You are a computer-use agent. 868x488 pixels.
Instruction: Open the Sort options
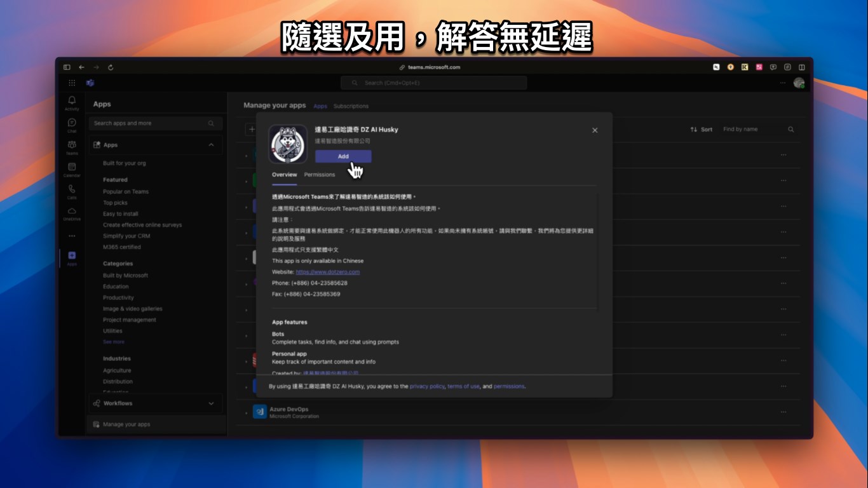coord(702,129)
